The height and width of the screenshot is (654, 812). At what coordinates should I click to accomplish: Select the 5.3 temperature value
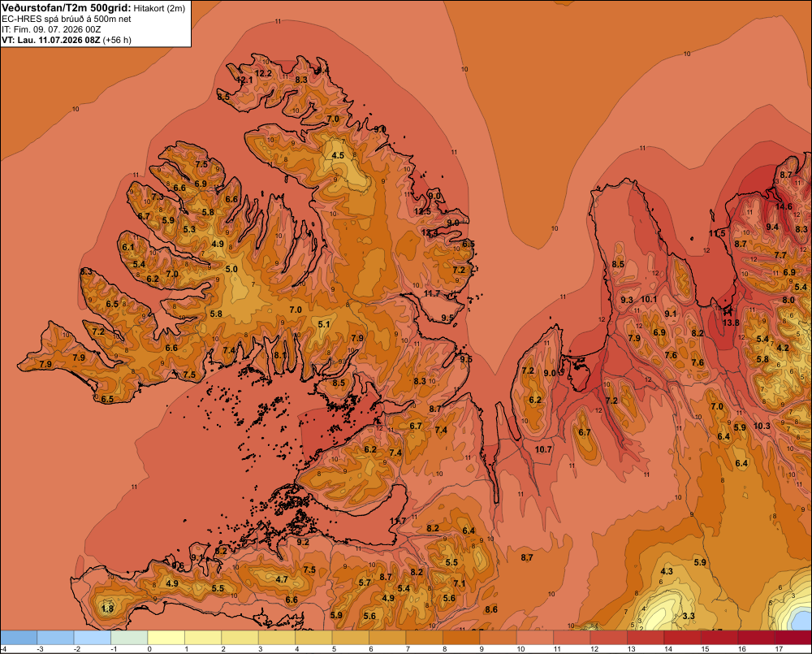(189, 229)
